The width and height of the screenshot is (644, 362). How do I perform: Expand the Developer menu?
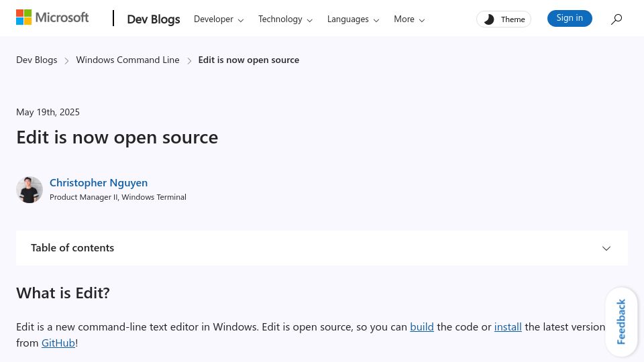pyautogui.click(x=219, y=19)
